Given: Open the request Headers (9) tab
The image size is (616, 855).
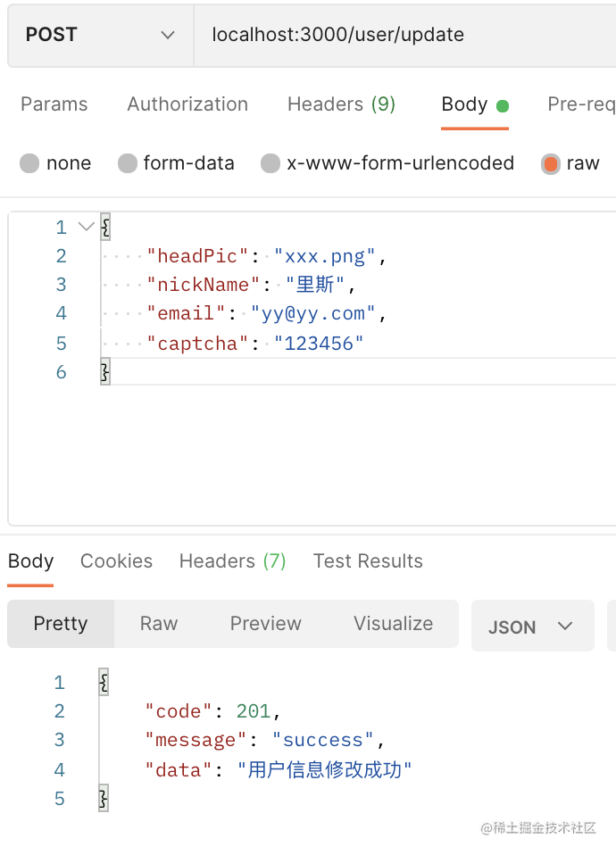Looking at the screenshot, I should (x=341, y=104).
